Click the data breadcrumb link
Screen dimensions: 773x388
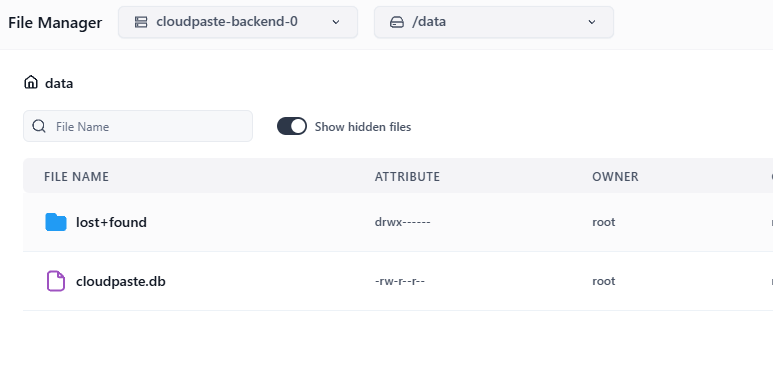coord(59,83)
